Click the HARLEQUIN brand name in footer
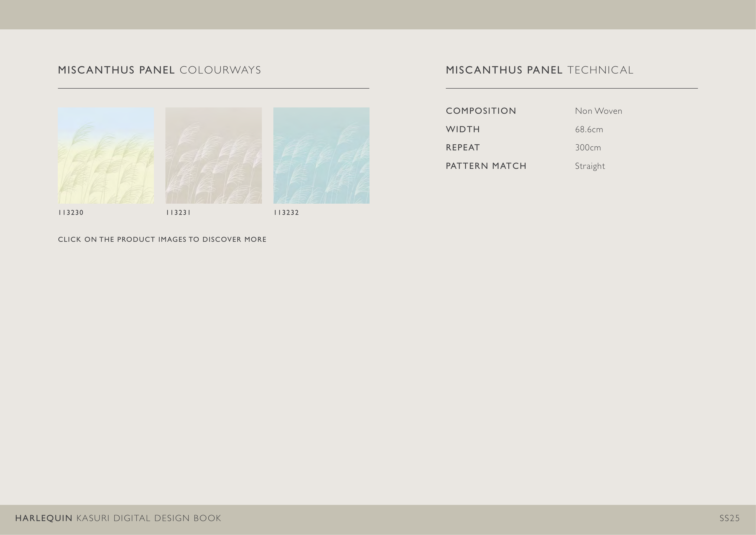The image size is (756, 535). [44, 518]
